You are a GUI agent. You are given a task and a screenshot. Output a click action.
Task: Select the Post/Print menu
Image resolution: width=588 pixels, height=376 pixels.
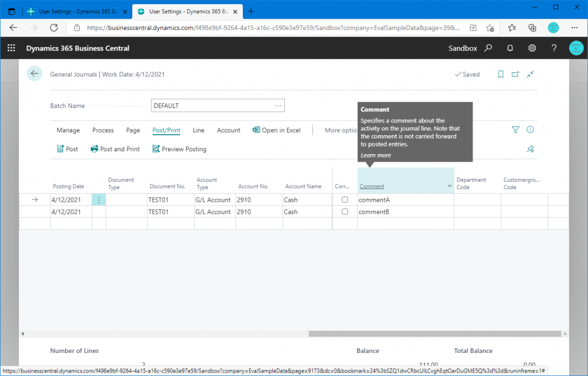pyautogui.click(x=166, y=130)
